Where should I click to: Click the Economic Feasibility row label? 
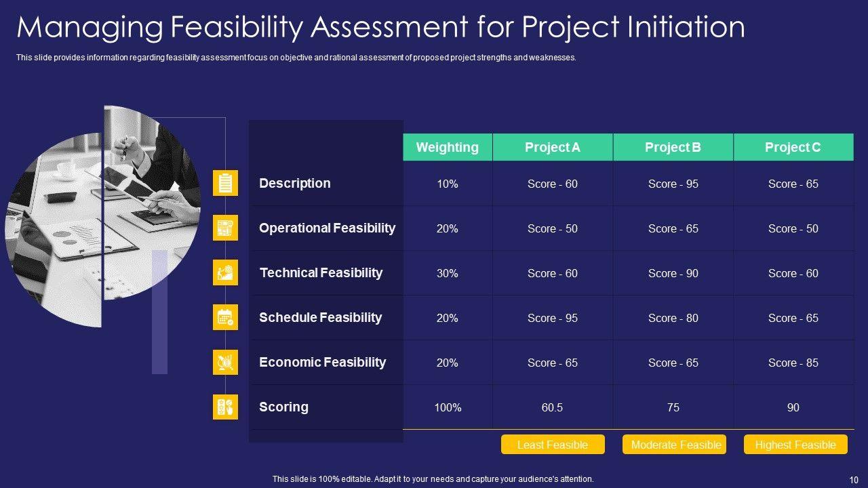tap(322, 362)
